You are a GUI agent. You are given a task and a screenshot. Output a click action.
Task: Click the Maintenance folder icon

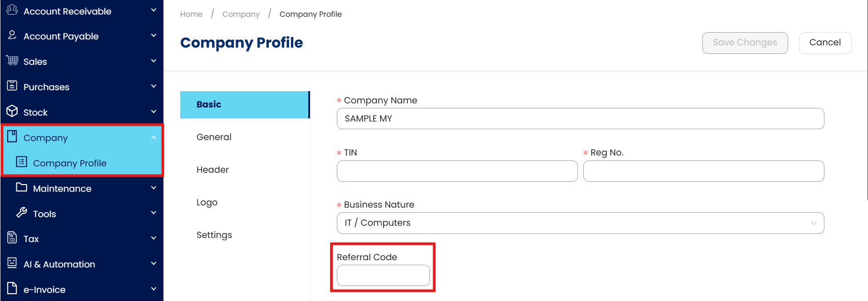pyautogui.click(x=22, y=187)
